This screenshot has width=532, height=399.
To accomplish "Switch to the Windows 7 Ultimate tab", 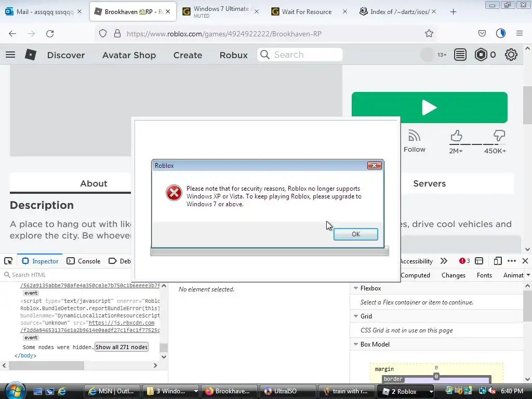I will pos(220,12).
